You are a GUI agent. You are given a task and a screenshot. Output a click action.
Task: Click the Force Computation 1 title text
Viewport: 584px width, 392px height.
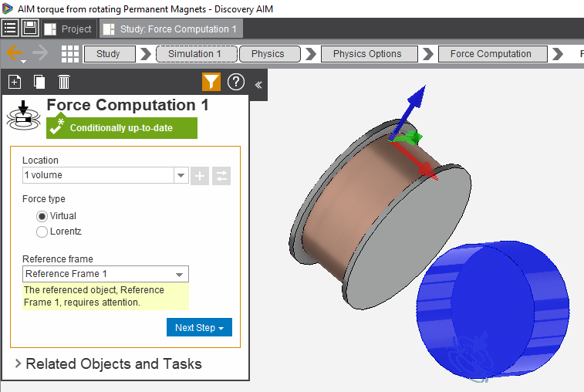click(x=127, y=105)
